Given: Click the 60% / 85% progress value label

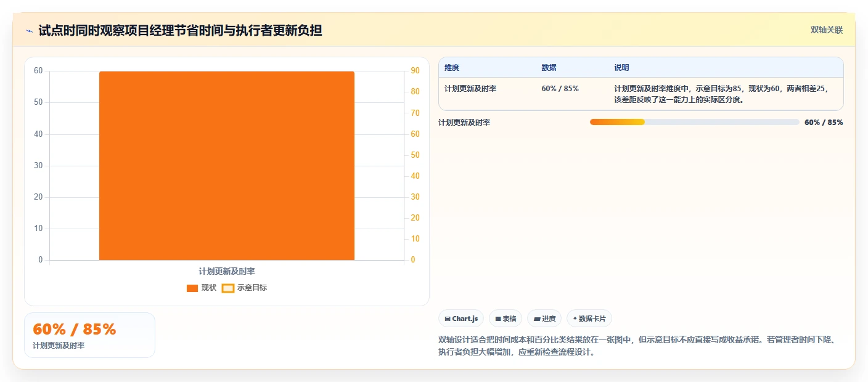Looking at the screenshot, I should (x=824, y=123).
